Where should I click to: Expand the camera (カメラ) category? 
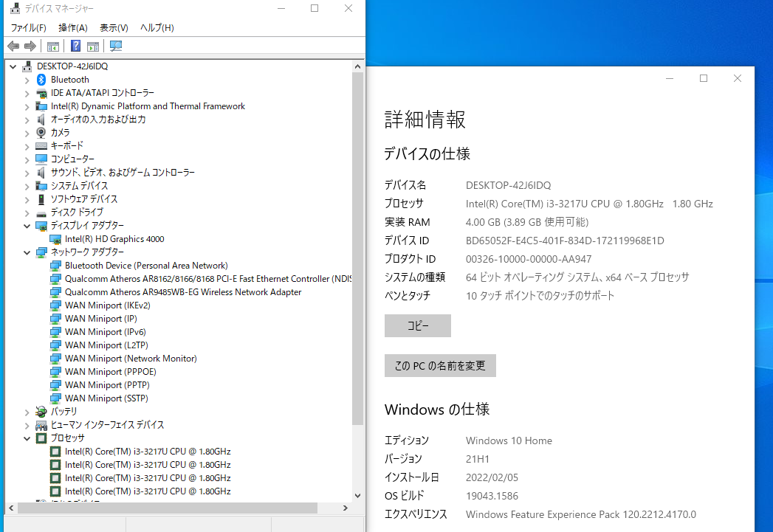(x=27, y=133)
